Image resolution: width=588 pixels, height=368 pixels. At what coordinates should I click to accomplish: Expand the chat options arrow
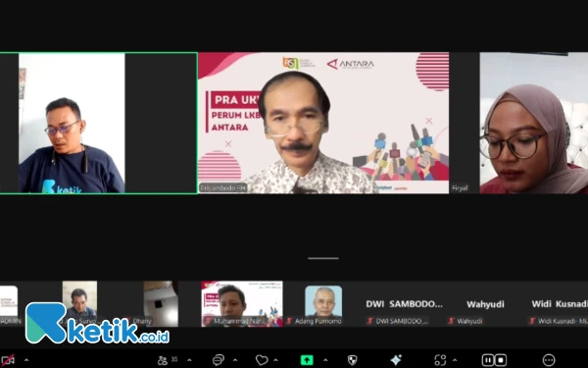[235, 360]
